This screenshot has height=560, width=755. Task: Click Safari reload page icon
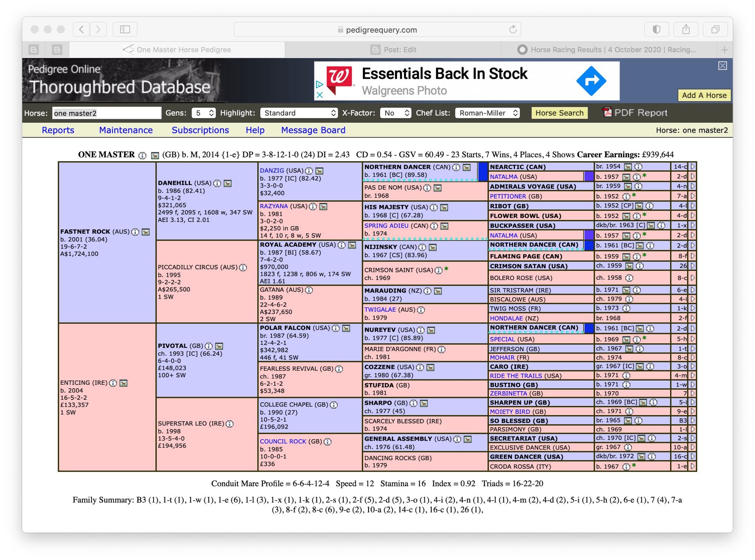click(x=513, y=29)
